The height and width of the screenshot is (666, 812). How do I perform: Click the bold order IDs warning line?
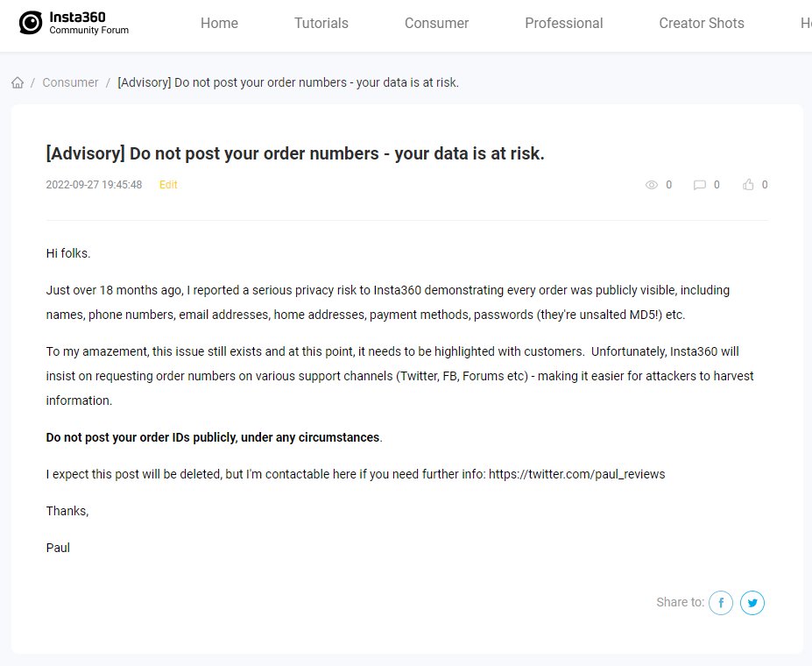[214, 437]
